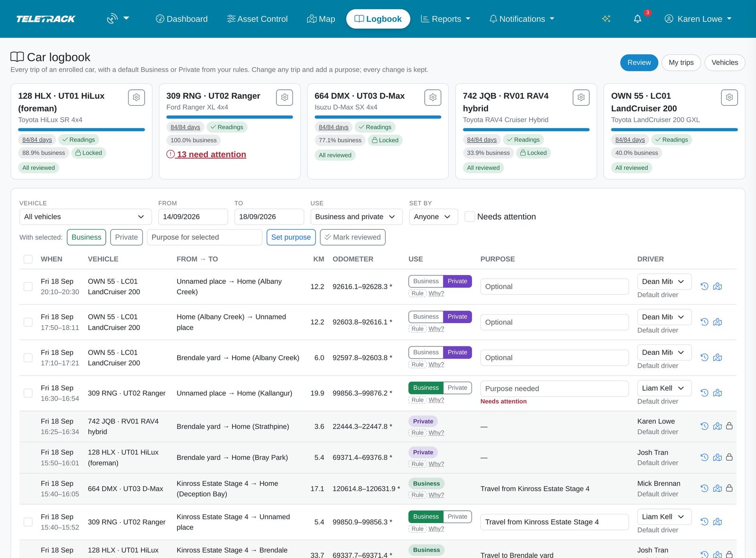
Task: Select the Fri 18 Sep 20:10–20:30 trip checkbox
Action: tap(28, 286)
